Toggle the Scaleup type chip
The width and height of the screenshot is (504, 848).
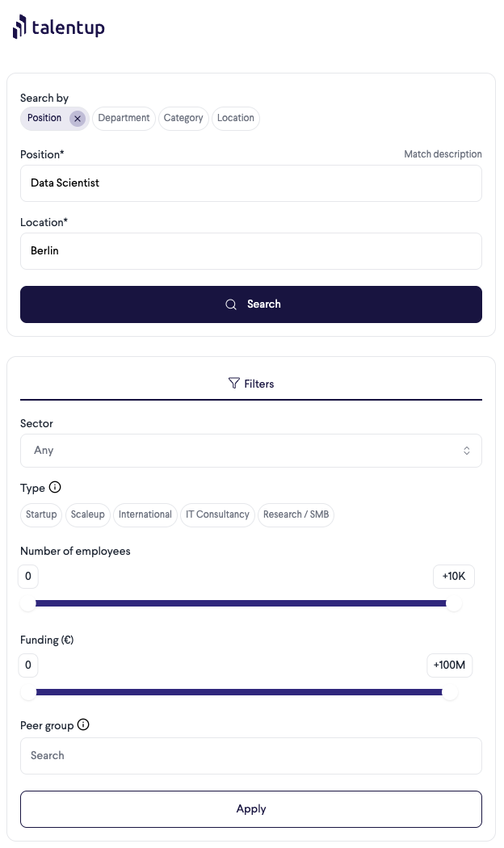pos(88,514)
